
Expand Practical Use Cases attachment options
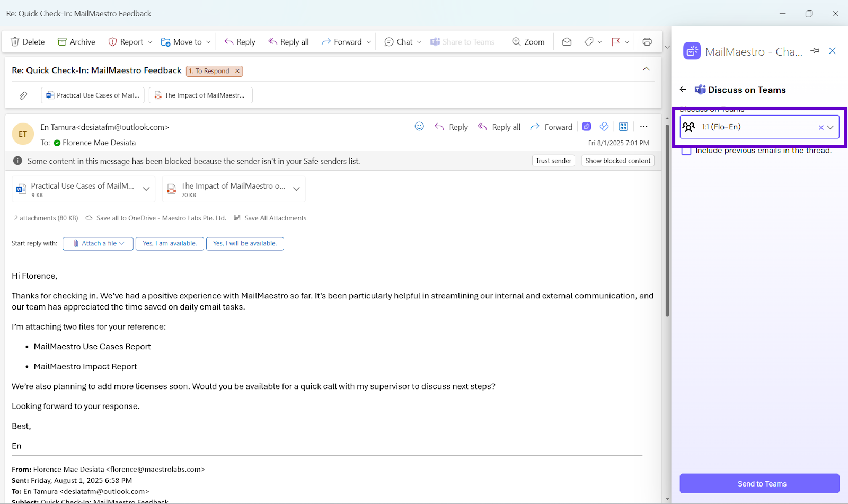click(146, 189)
